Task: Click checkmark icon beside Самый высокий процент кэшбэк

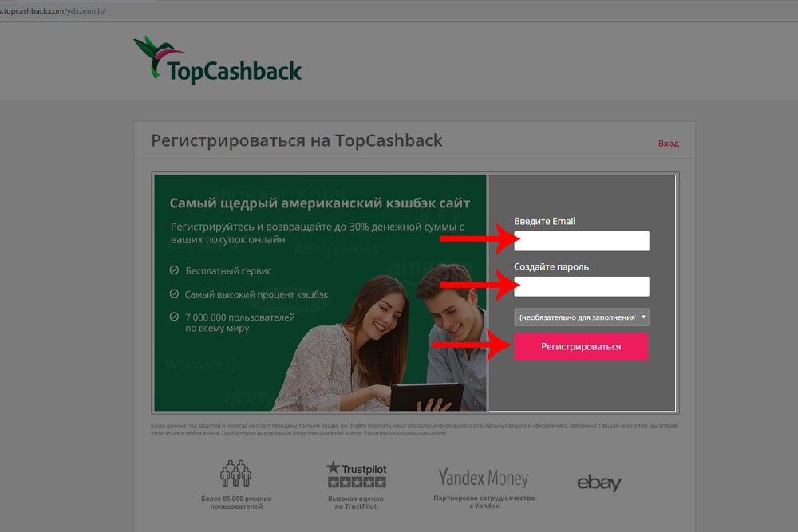Action: click(x=174, y=294)
